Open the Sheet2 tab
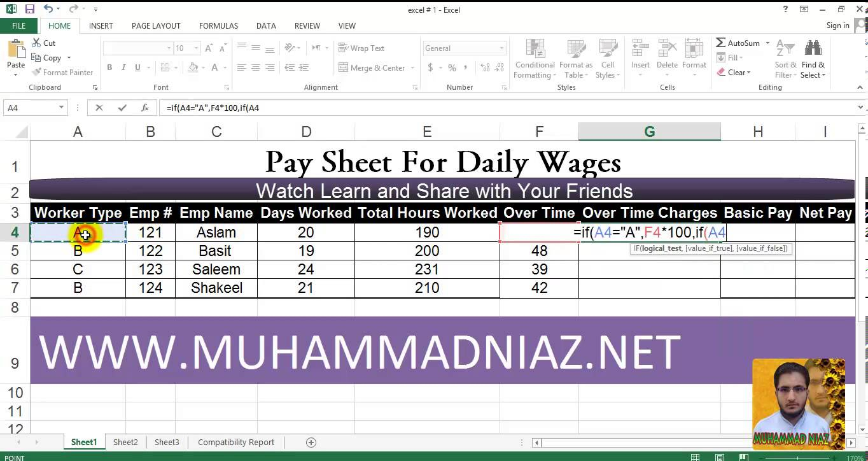 point(125,442)
